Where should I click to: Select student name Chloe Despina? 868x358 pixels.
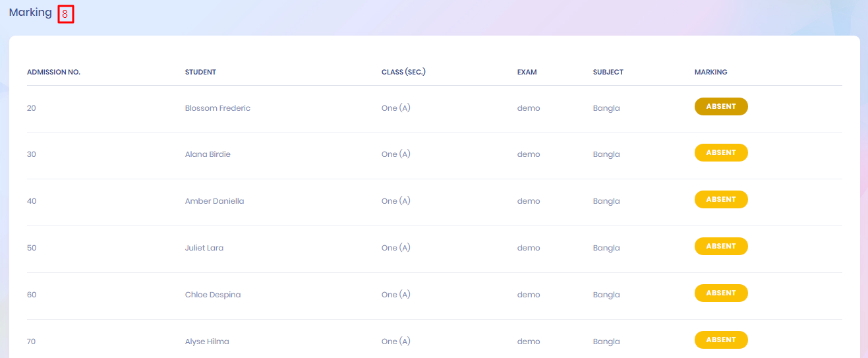click(x=213, y=295)
